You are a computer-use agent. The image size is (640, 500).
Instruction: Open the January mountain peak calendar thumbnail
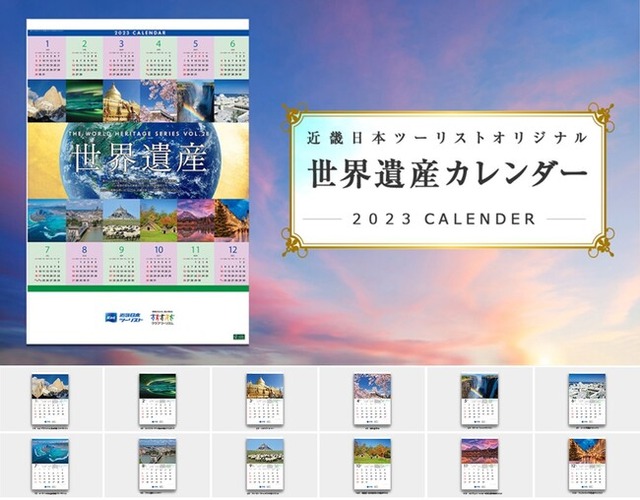pos(50,400)
